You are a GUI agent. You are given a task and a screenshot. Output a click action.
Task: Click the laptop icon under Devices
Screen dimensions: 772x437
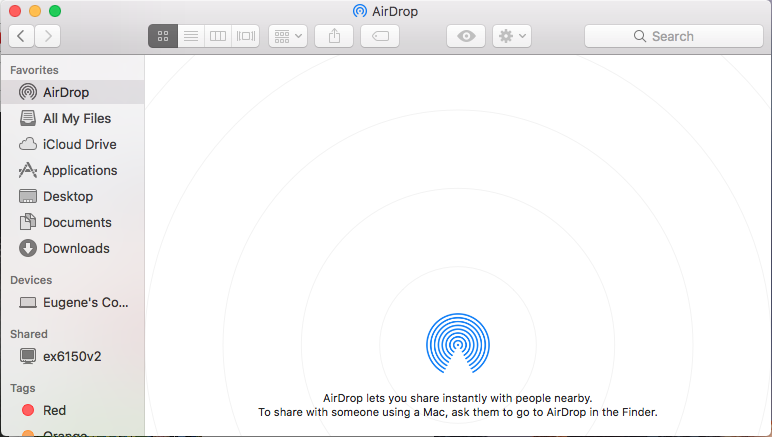[28, 302]
